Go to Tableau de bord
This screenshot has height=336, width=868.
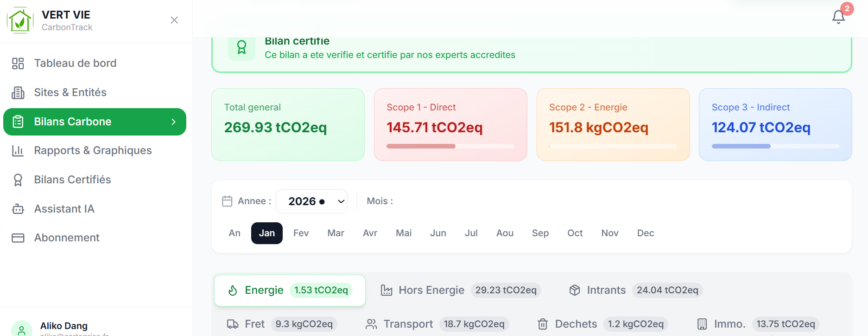point(95,63)
